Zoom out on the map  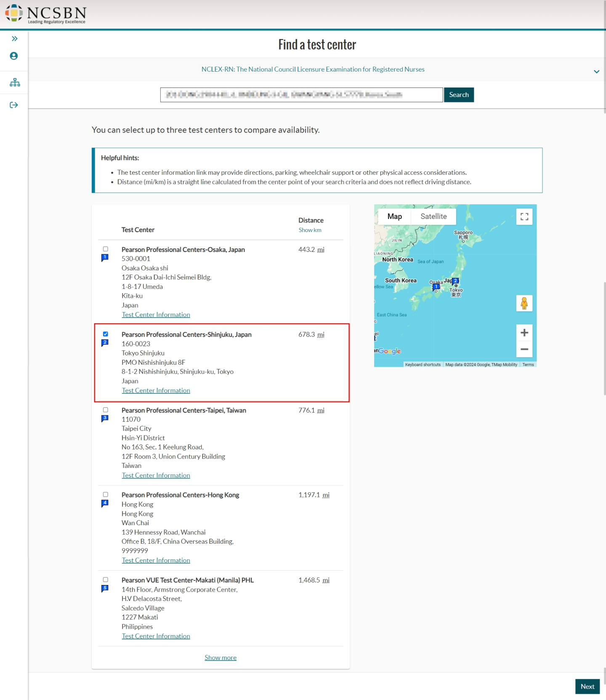coord(524,349)
